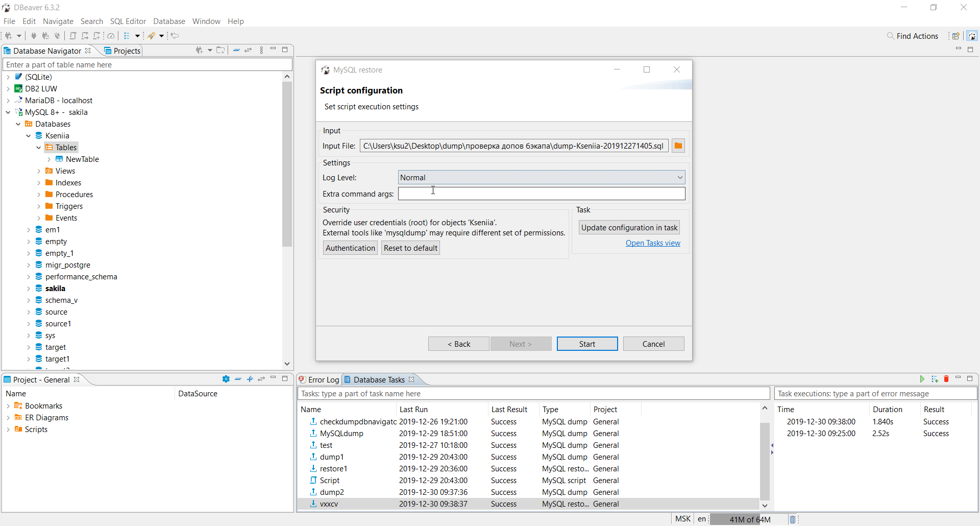This screenshot has width=980, height=526.
Task: Collapse all nodes in Database Navigator
Action: (x=236, y=50)
